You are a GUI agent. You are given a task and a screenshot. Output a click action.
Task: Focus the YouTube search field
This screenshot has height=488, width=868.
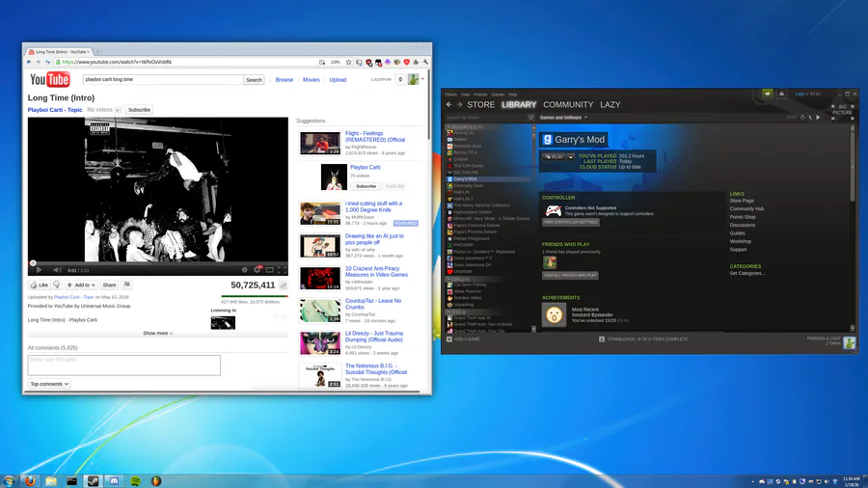[x=163, y=80]
